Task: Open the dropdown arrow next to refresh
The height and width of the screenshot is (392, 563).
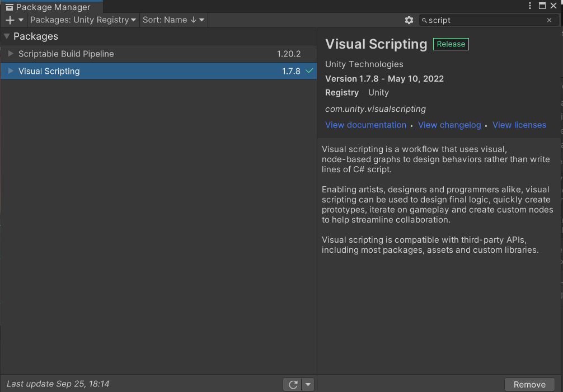Action: pos(308,384)
